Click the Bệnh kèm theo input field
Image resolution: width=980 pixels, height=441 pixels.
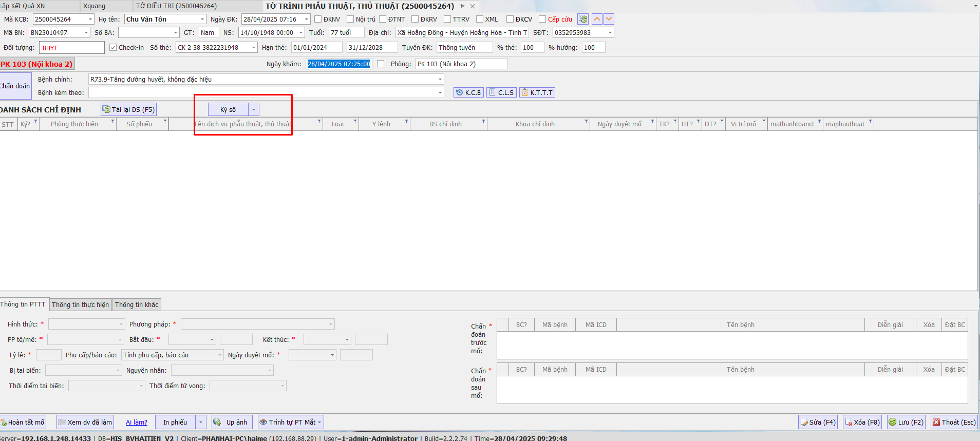click(262, 92)
